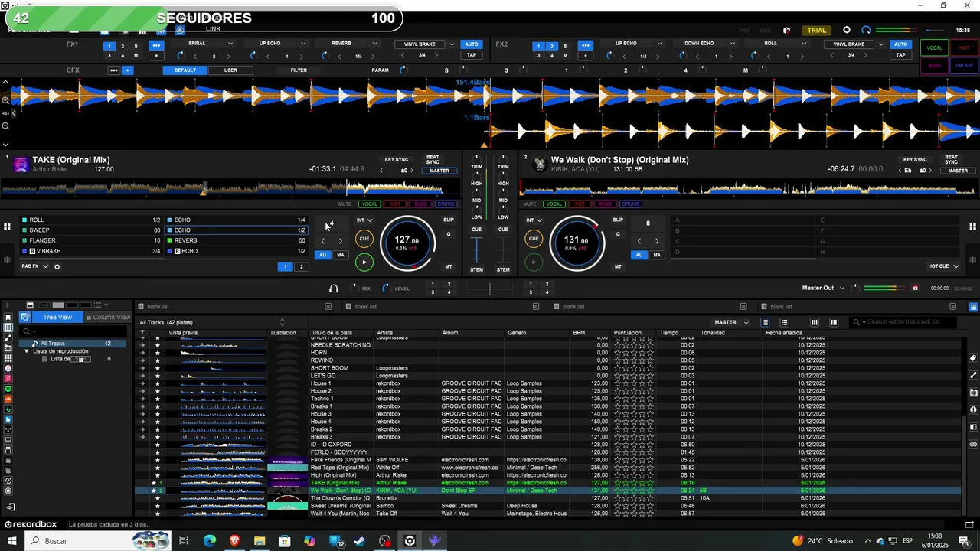The image size is (980, 551).
Task: Trigger the FLANGER 16 pad effect
Action: point(92,240)
